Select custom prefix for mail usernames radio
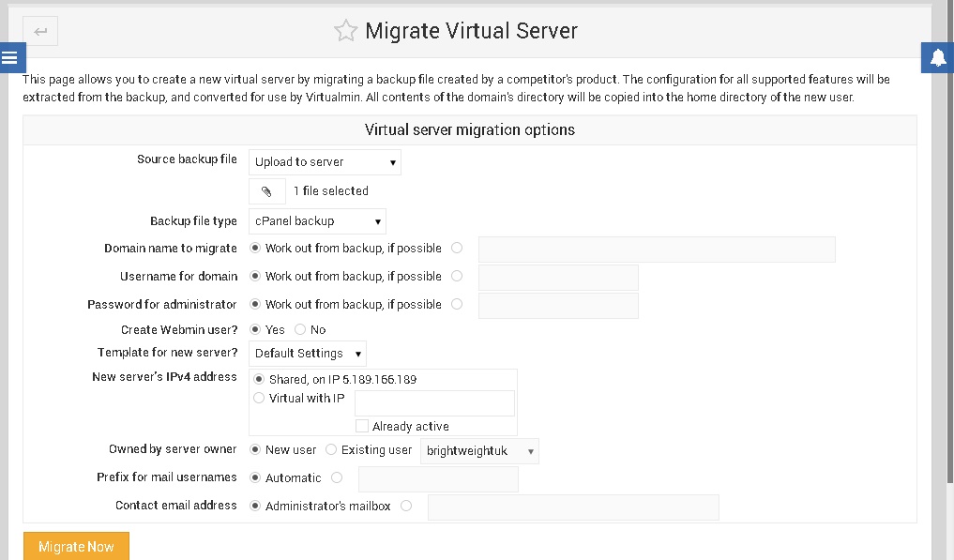954x560 pixels. click(337, 477)
